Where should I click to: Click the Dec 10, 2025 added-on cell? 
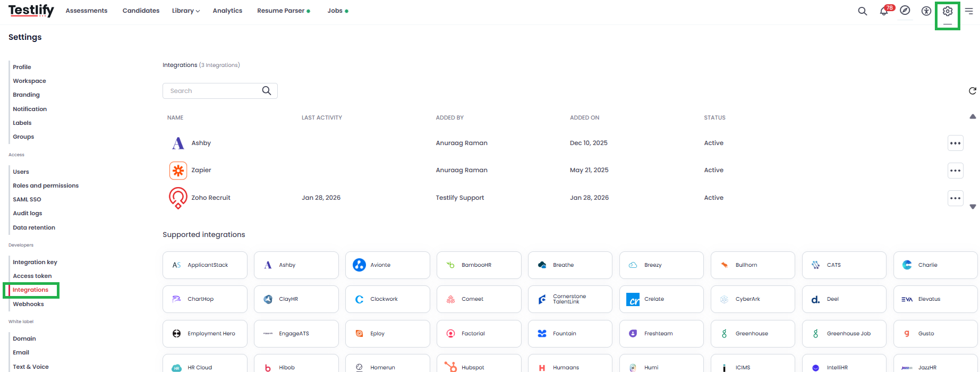click(589, 143)
